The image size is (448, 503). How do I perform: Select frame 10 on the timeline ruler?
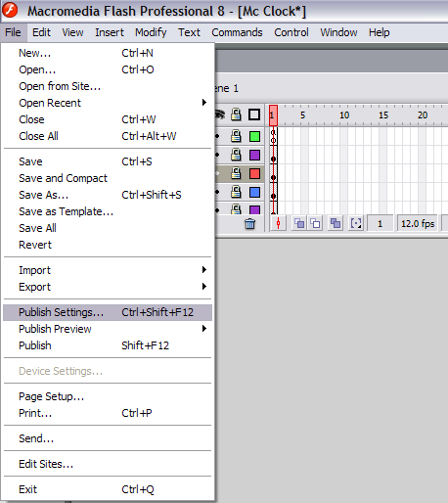point(344,115)
